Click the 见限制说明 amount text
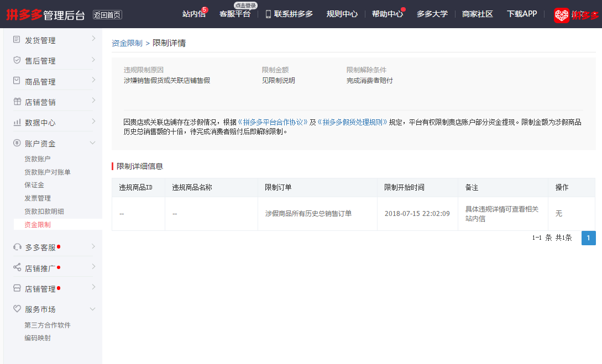602x364 pixels. 279,81
